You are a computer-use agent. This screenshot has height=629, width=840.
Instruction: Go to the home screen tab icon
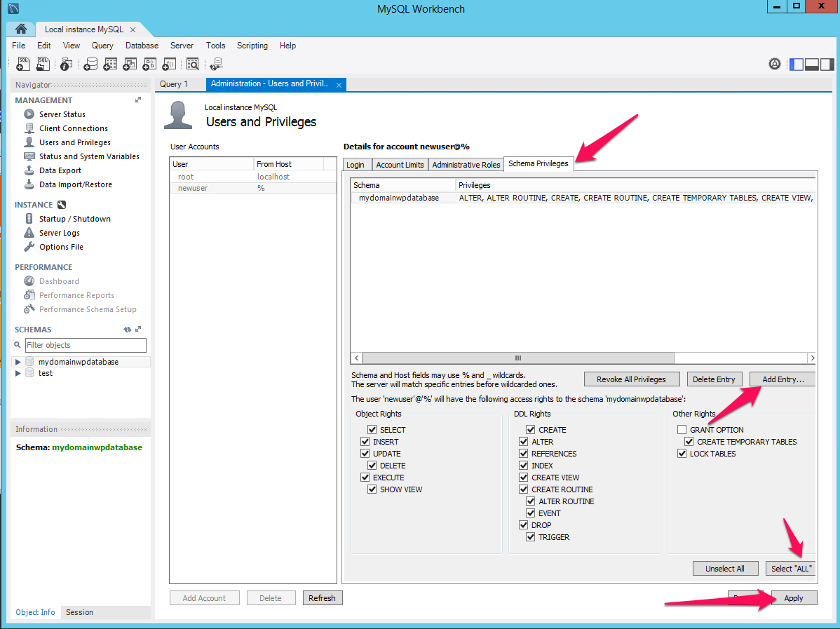click(x=21, y=29)
